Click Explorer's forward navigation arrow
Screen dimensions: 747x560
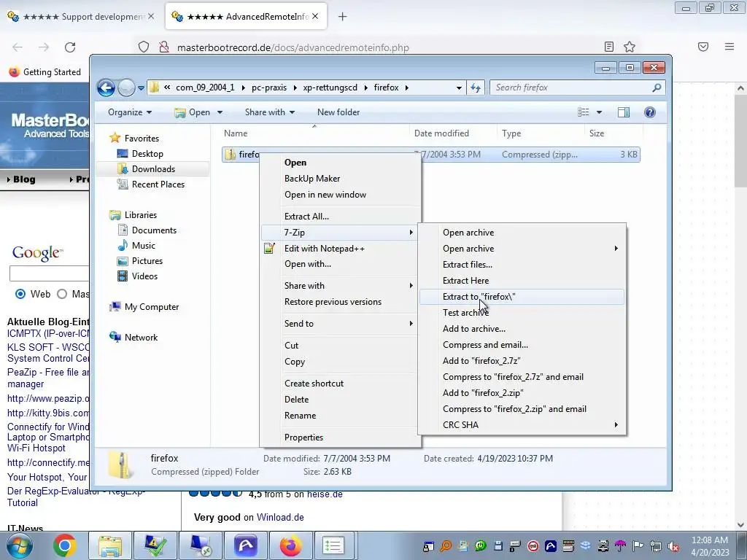coord(126,87)
